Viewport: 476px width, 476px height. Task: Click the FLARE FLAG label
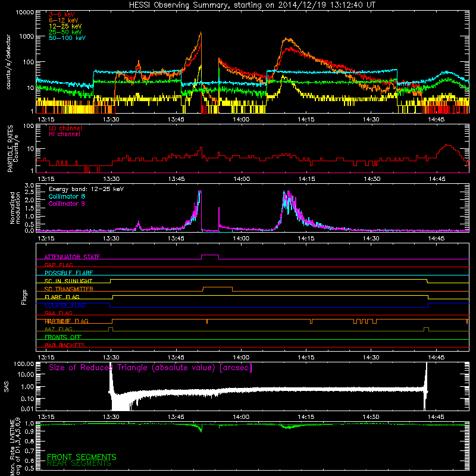click(62, 297)
